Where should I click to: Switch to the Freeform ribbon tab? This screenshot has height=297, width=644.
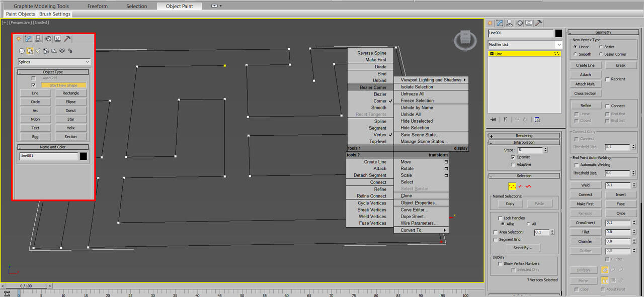point(97,6)
